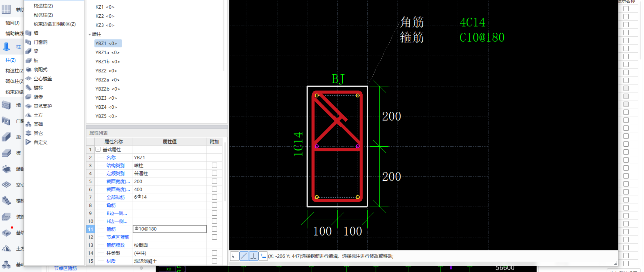Click the property list vertical scrollbar
Image resolution: width=644 pixels, height=272 pixels.
[225, 172]
